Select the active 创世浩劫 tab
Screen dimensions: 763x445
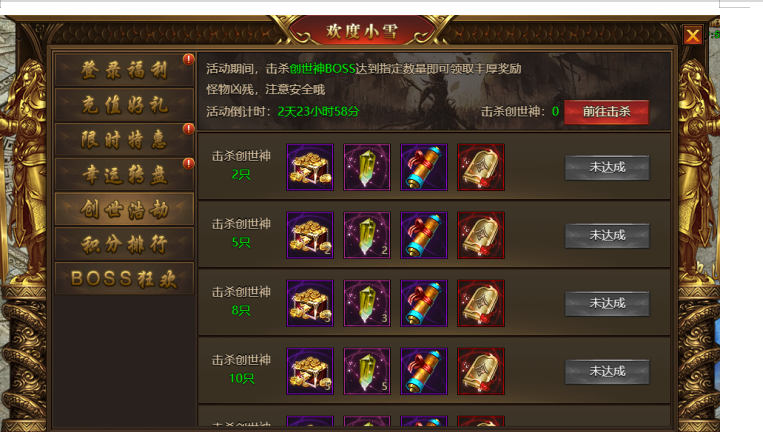click(x=125, y=209)
